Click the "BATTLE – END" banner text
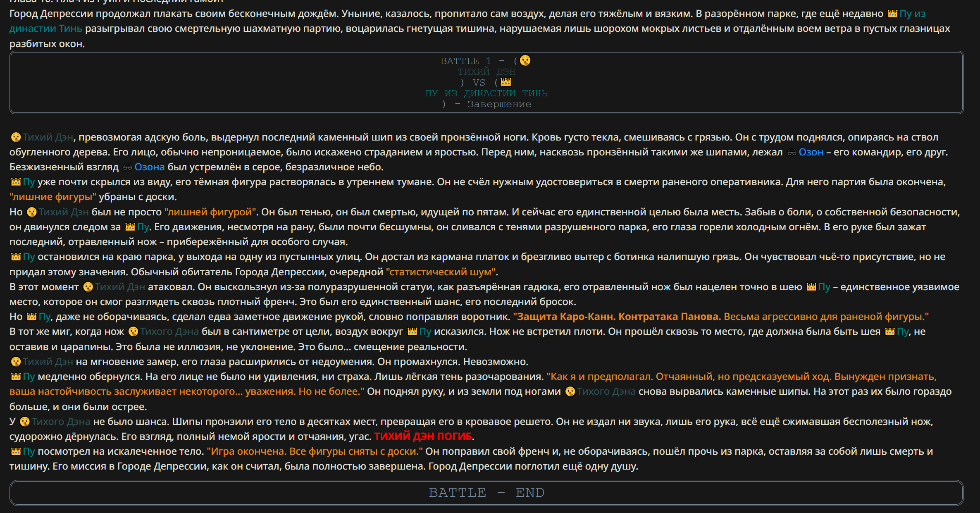 click(x=486, y=493)
